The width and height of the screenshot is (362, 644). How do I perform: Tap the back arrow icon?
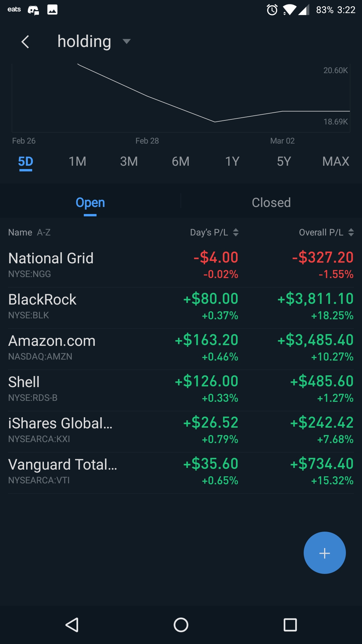[x=25, y=42]
